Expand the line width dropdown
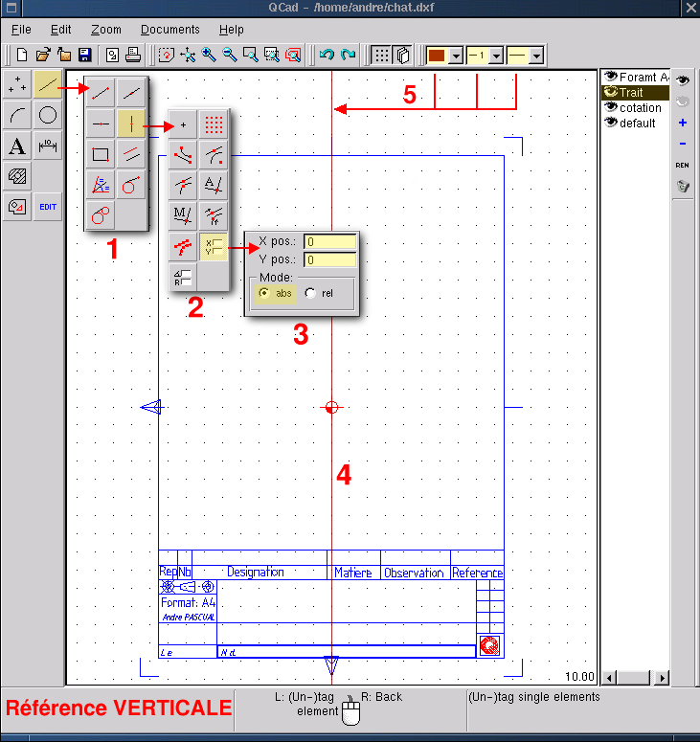Image resolution: width=700 pixels, height=742 pixels. (x=496, y=56)
